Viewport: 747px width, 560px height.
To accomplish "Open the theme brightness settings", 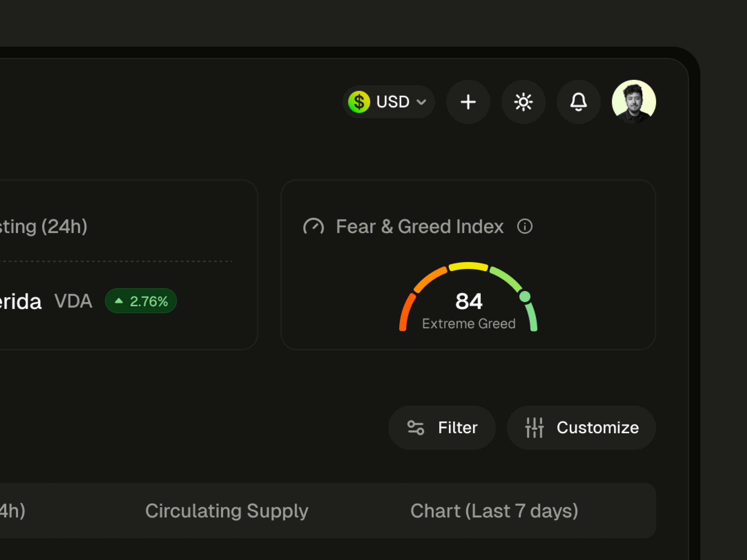I will [523, 102].
